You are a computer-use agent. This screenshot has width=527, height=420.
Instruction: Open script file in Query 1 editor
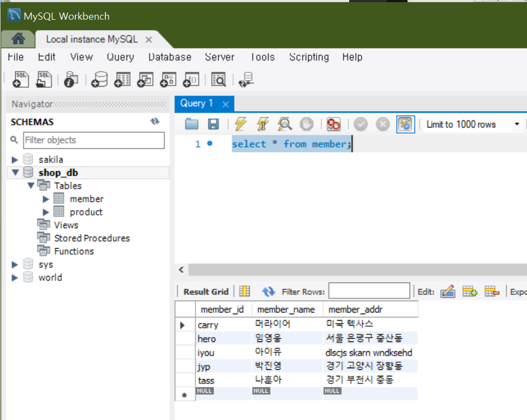[191, 124]
